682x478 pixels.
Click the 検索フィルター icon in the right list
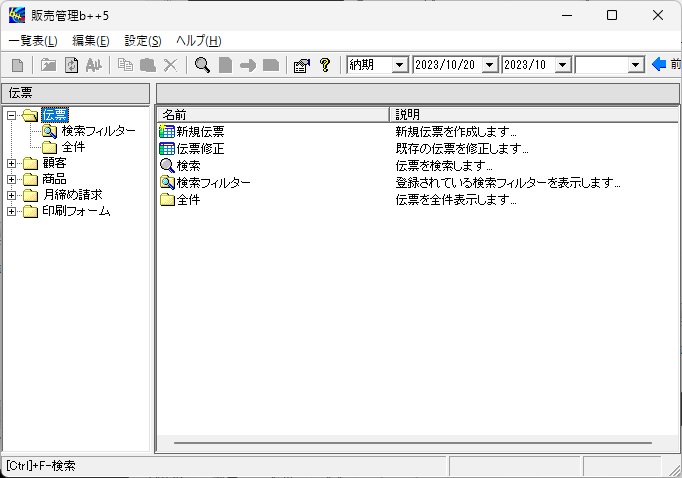point(167,183)
